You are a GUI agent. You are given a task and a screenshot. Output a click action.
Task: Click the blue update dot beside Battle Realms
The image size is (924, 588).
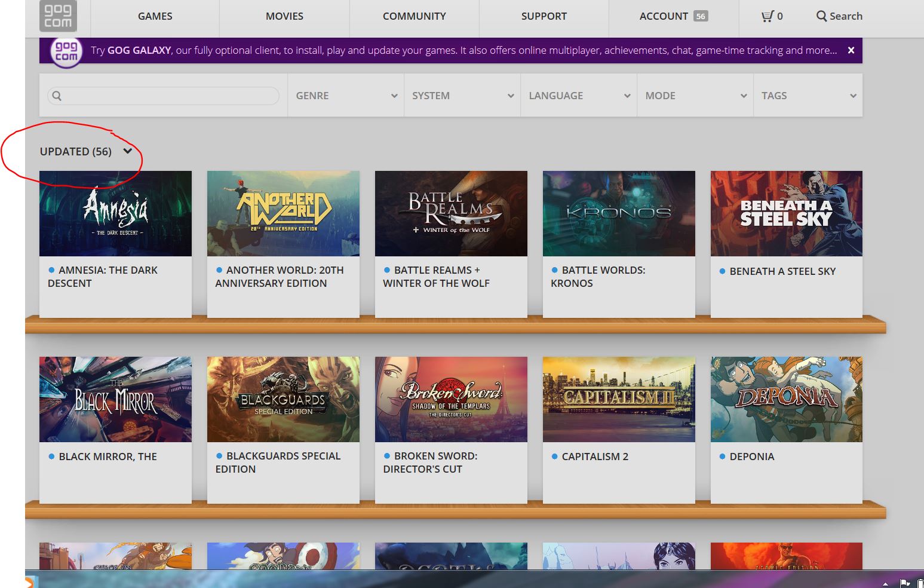click(387, 270)
